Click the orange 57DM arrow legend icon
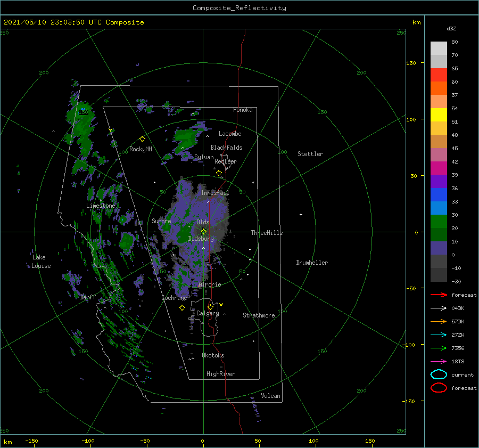 (439, 321)
